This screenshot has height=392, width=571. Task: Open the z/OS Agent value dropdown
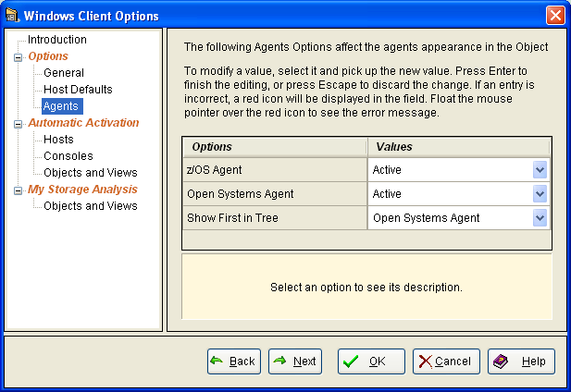[540, 170]
